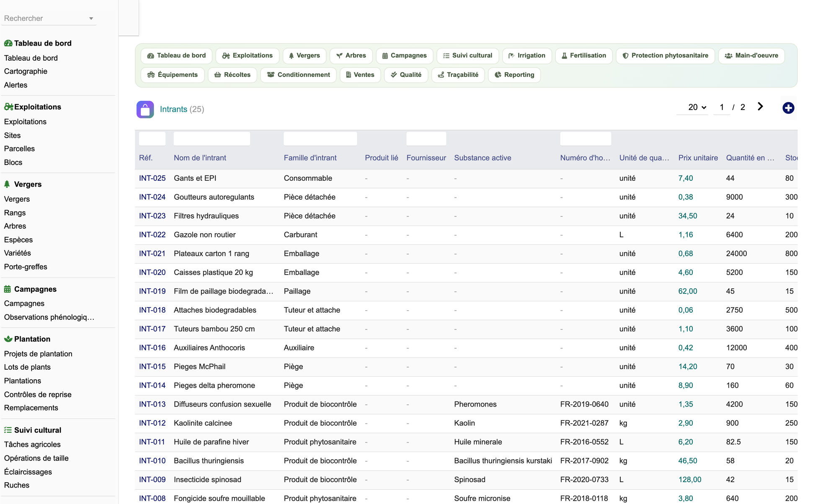Open Alertes in sidebar

15,85
